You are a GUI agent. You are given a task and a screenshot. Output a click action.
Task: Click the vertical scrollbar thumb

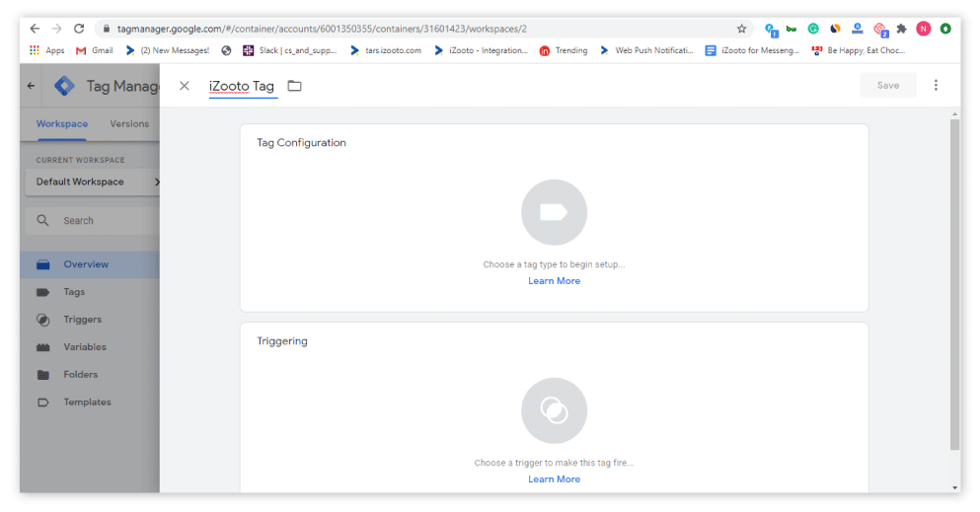954,284
